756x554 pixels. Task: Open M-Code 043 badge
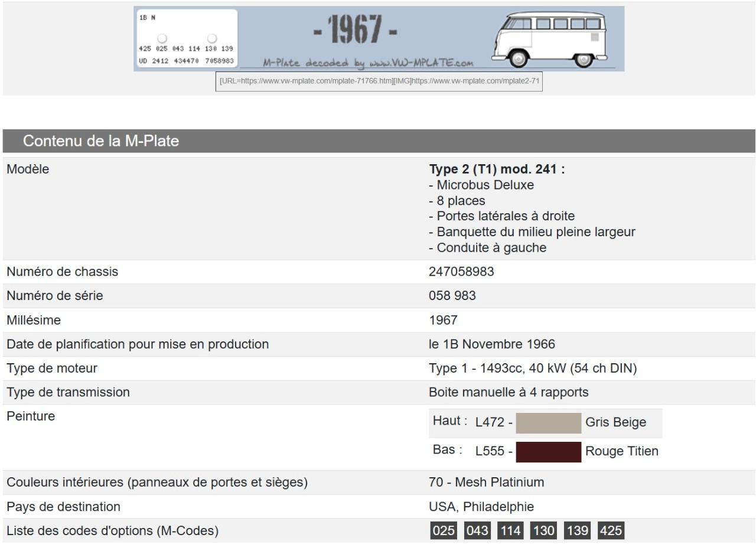click(477, 531)
